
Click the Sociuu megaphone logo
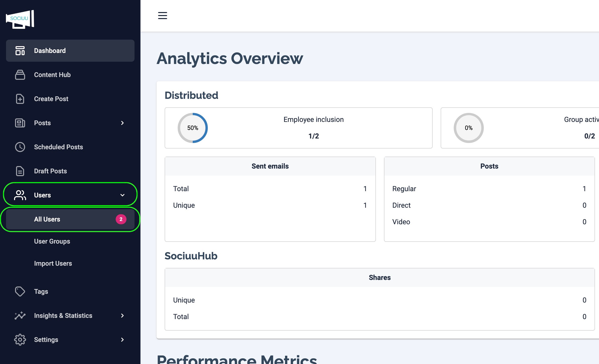(x=20, y=19)
